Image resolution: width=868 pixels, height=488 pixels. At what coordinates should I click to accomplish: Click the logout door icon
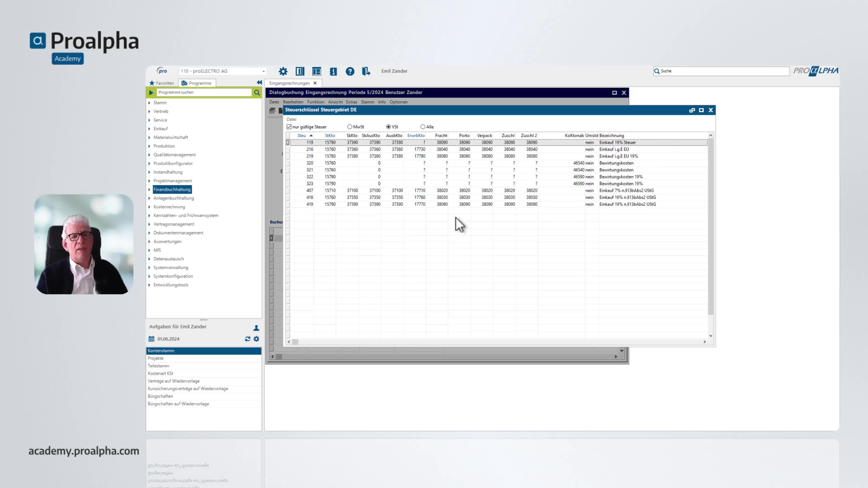click(366, 71)
